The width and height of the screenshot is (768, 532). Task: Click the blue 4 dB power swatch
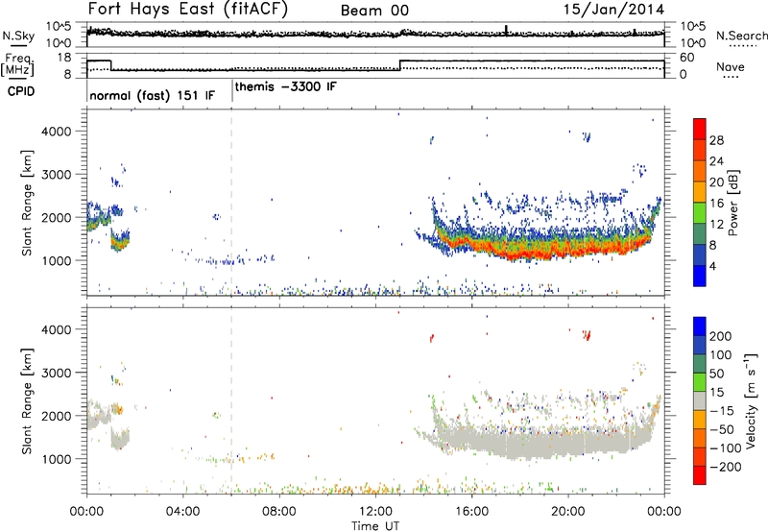pos(700,276)
